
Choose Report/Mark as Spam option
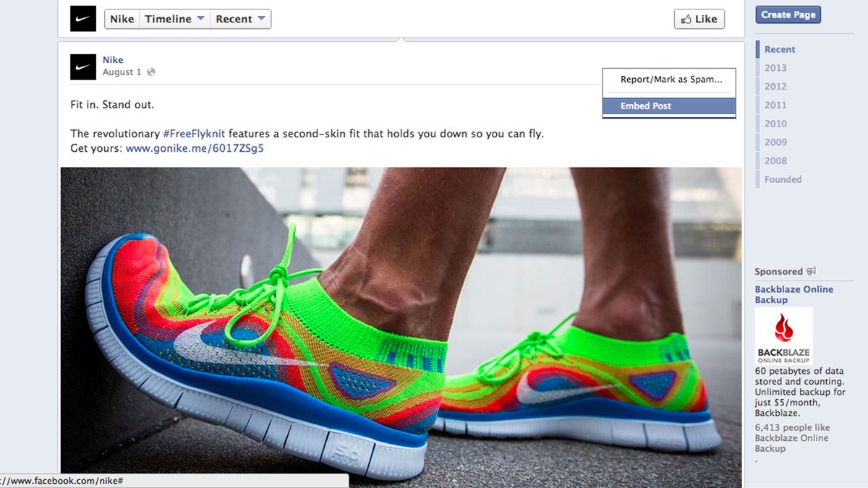[x=671, y=80]
